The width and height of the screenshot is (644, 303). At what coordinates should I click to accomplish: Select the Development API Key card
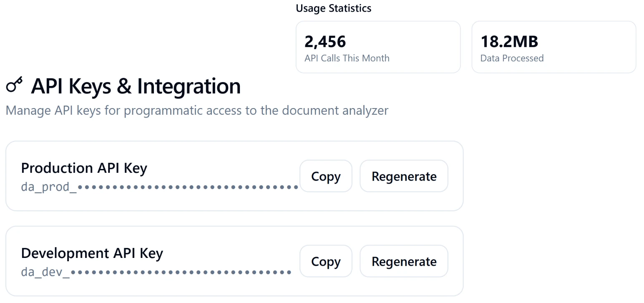[x=234, y=261]
